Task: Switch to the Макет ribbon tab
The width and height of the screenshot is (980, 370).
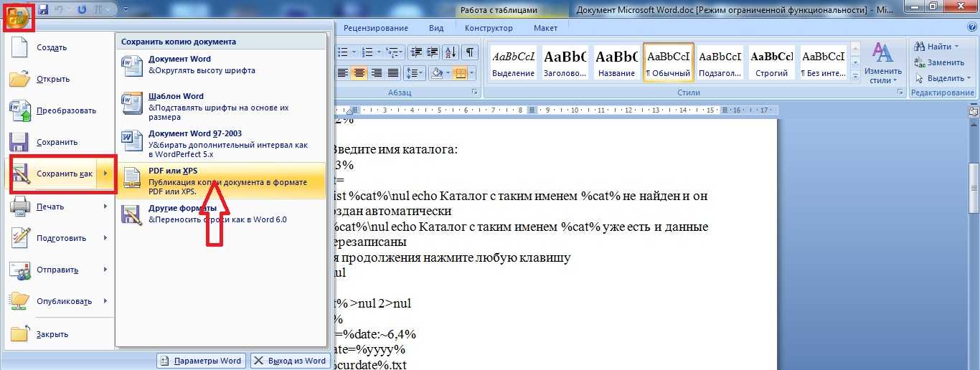Action: tap(545, 28)
